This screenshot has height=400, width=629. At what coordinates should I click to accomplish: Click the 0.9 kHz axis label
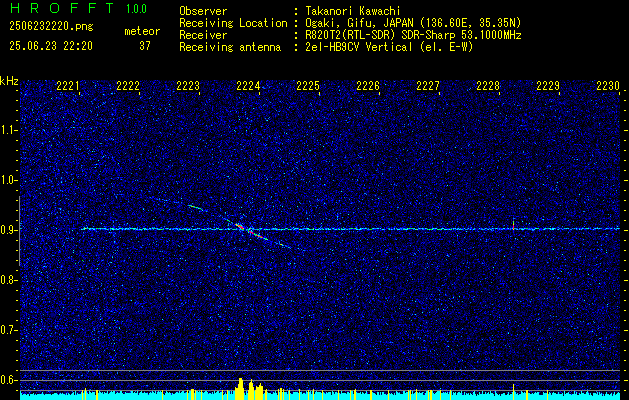click(x=9, y=230)
